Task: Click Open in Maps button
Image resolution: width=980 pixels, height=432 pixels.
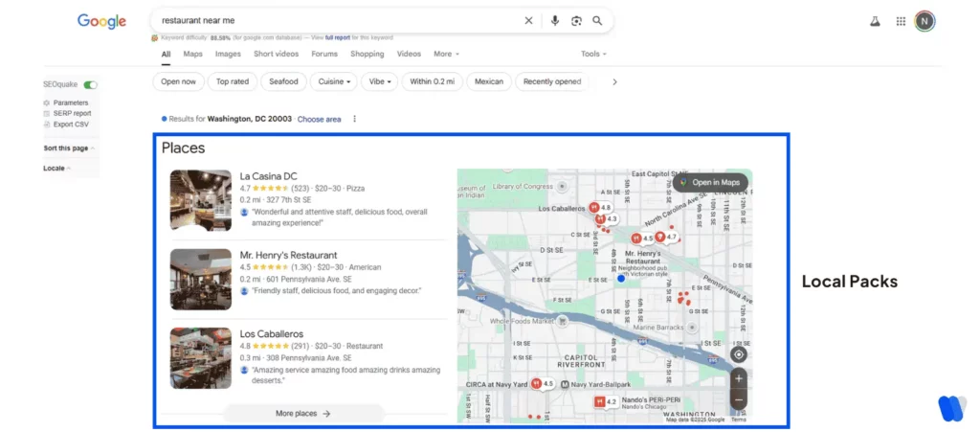Action: (710, 183)
